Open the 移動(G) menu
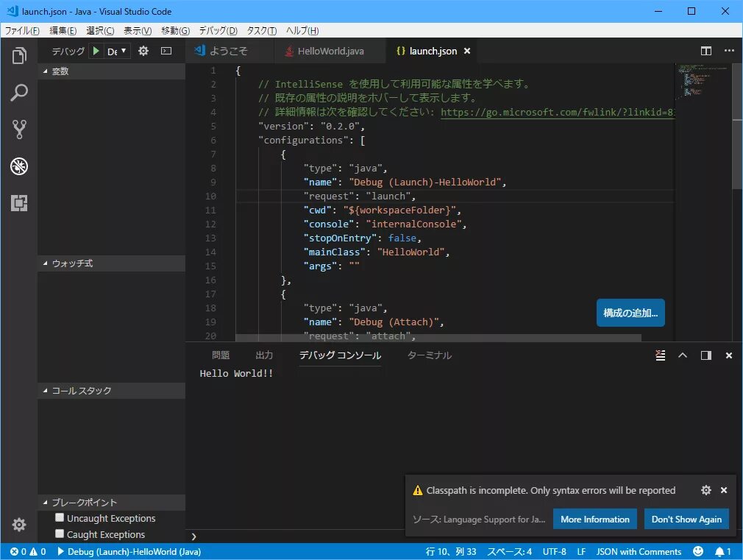743x560 pixels. 175,30
